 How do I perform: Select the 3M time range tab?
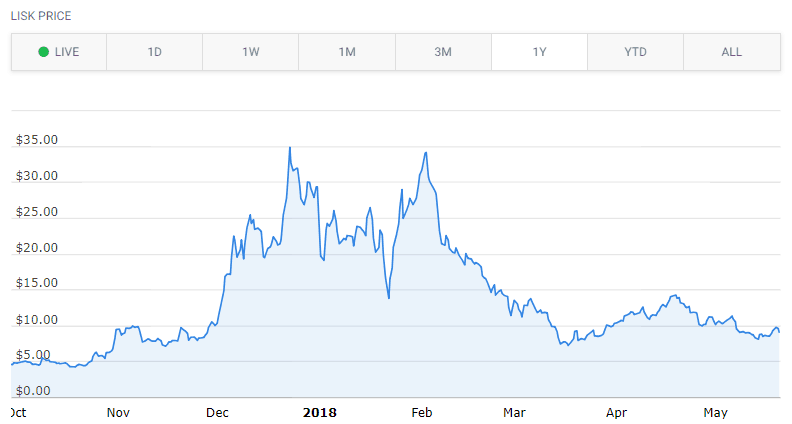(x=443, y=52)
